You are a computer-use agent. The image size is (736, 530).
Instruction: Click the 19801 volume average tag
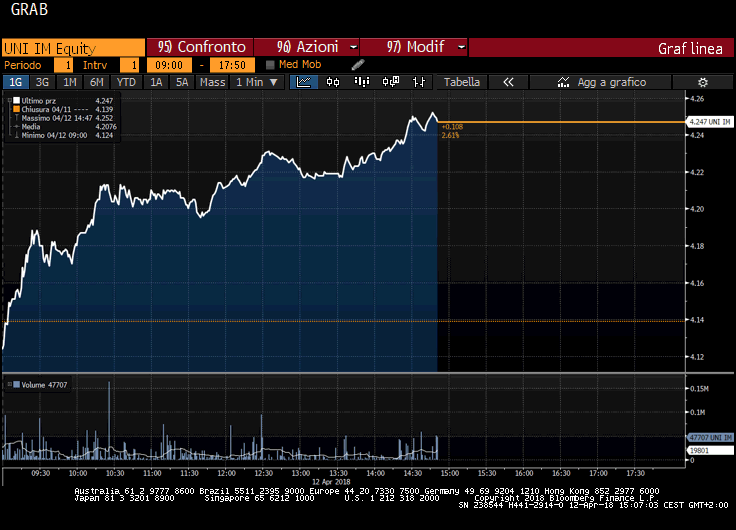click(710, 451)
